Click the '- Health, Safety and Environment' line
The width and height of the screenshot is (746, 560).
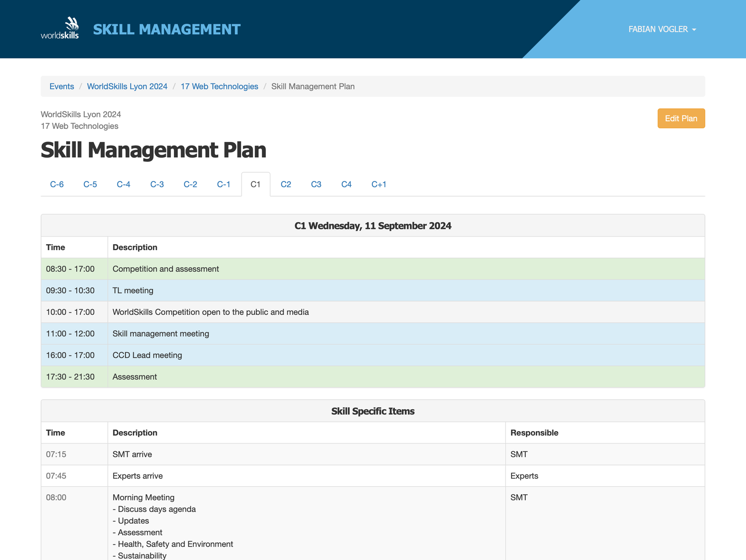coord(173,544)
